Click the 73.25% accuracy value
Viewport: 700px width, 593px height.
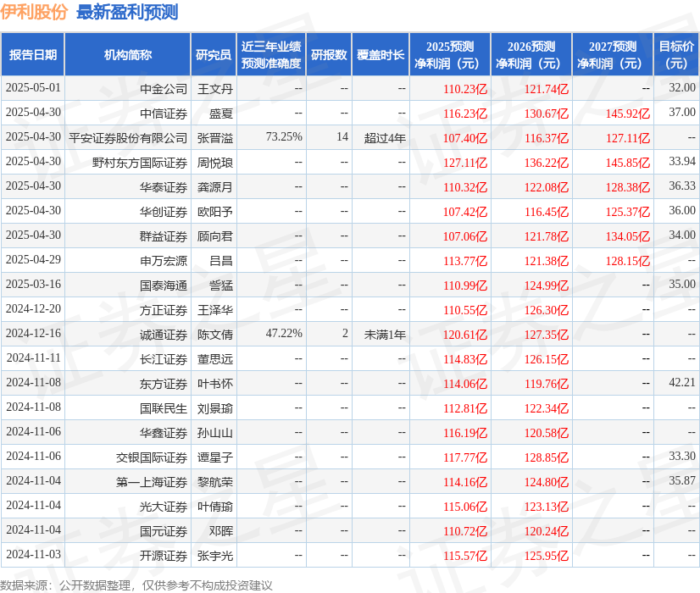[x=285, y=137]
